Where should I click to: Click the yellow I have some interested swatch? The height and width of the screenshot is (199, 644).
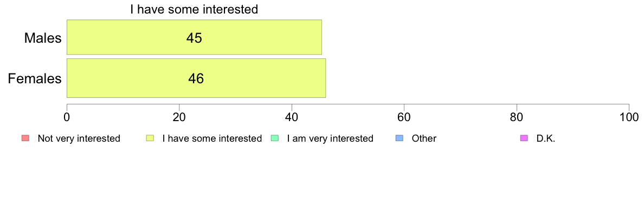(x=150, y=138)
